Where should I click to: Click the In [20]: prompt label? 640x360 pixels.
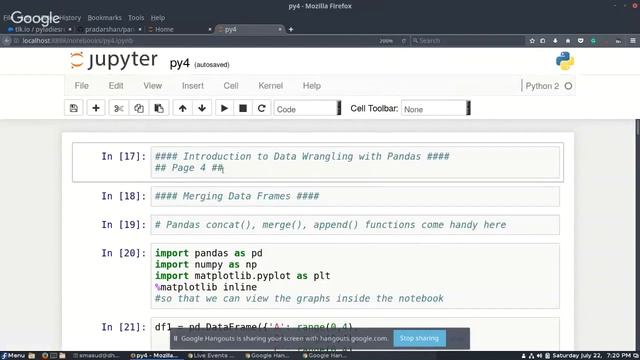[123, 253]
